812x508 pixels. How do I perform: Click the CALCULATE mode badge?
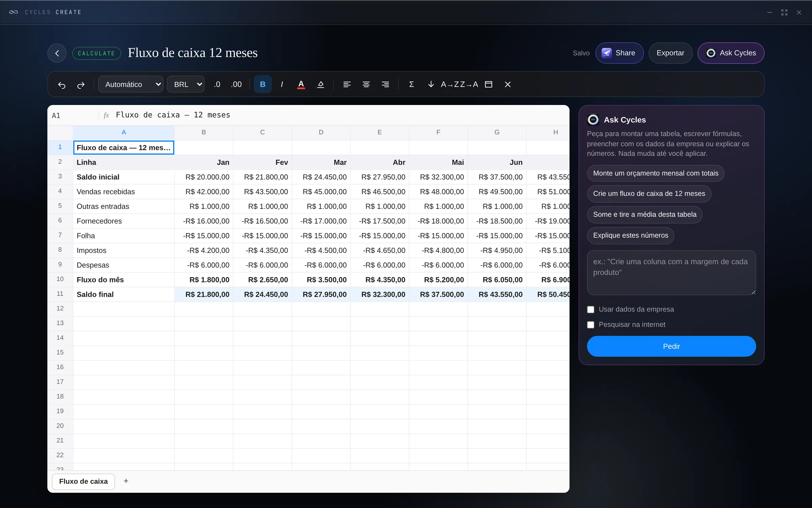(x=96, y=54)
